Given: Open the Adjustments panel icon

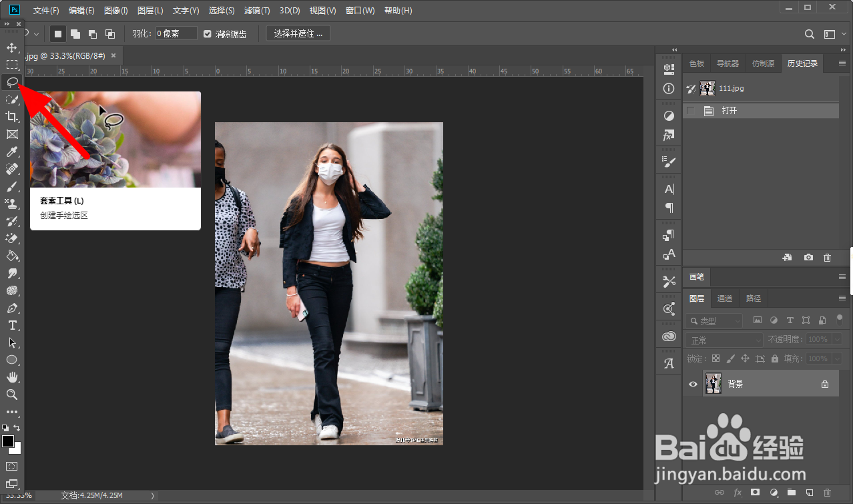Looking at the screenshot, I should [x=669, y=115].
